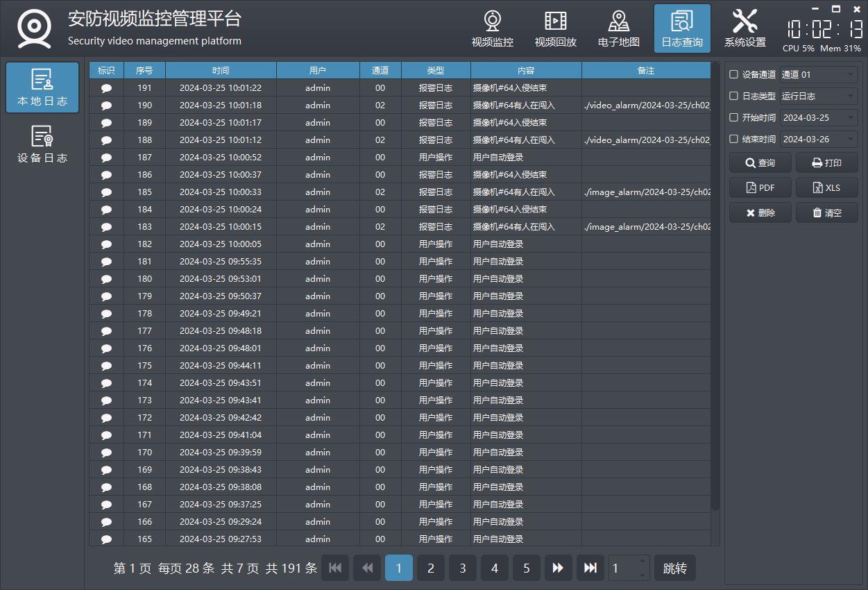Open the 视频回放 video playback module
This screenshot has width=868, height=590.
(x=555, y=28)
